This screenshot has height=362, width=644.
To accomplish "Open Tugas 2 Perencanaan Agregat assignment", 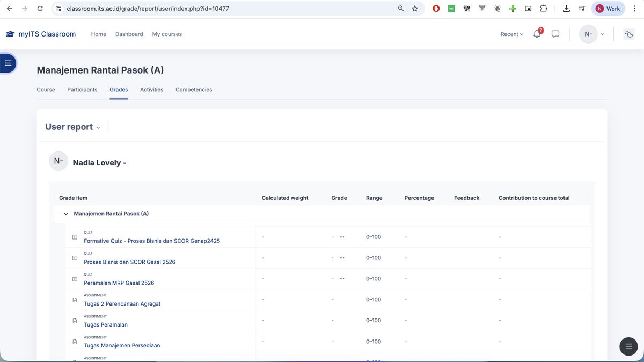I will click(122, 304).
